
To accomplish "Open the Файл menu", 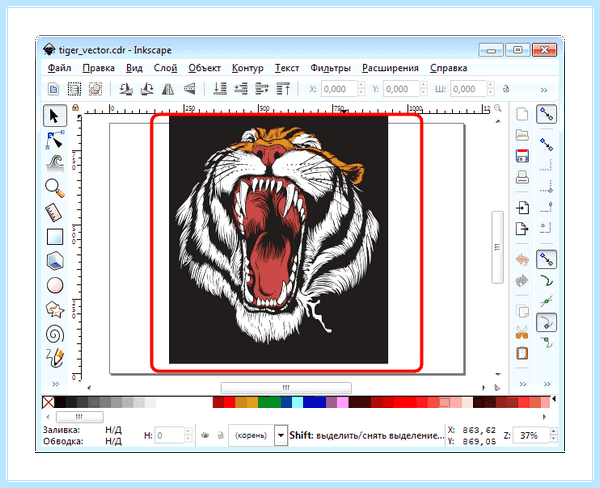I will (x=59, y=68).
